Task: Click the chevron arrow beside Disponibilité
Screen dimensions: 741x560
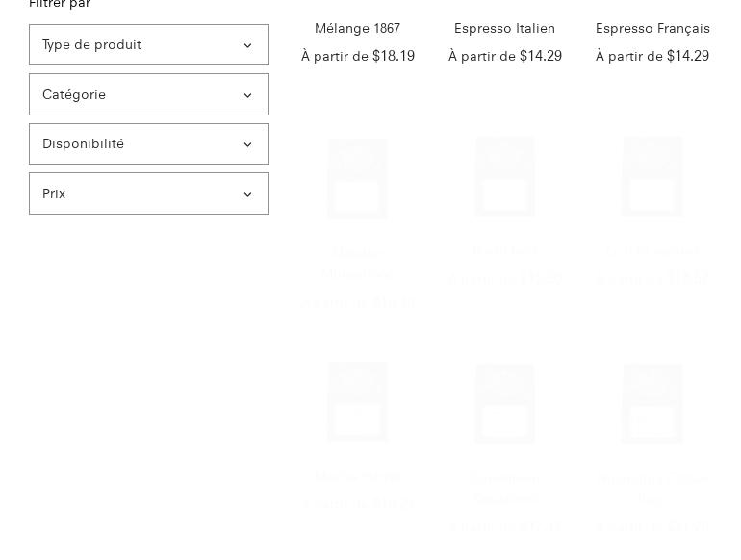Action: pyautogui.click(x=247, y=144)
